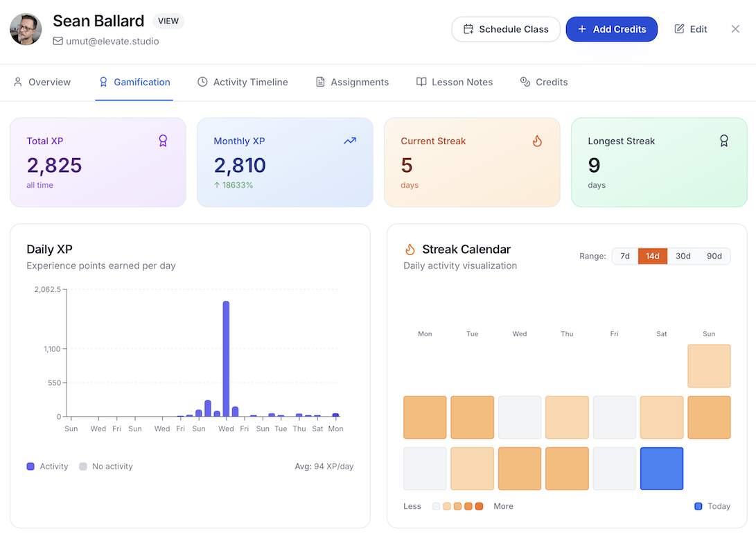Switch streak range to 90d

714,256
